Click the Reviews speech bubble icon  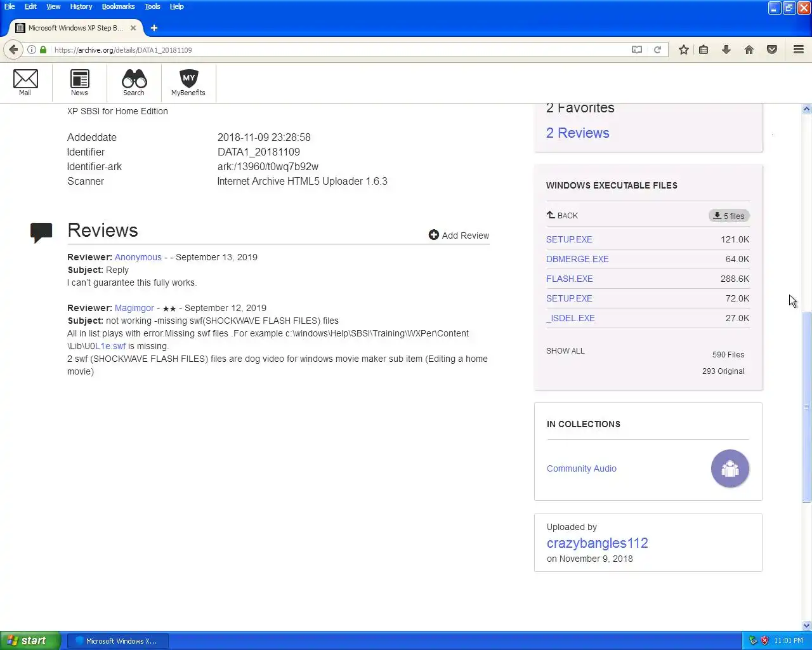coord(41,232)
